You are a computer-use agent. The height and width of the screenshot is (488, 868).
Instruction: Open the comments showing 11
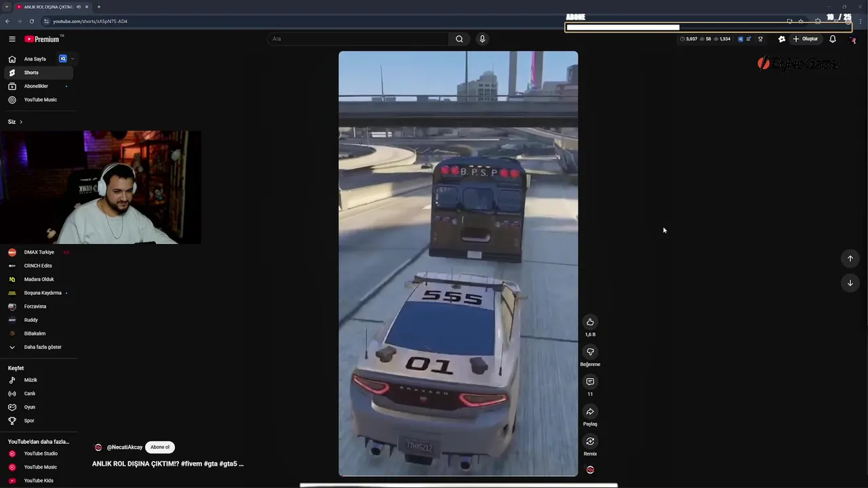click(590, 382)
